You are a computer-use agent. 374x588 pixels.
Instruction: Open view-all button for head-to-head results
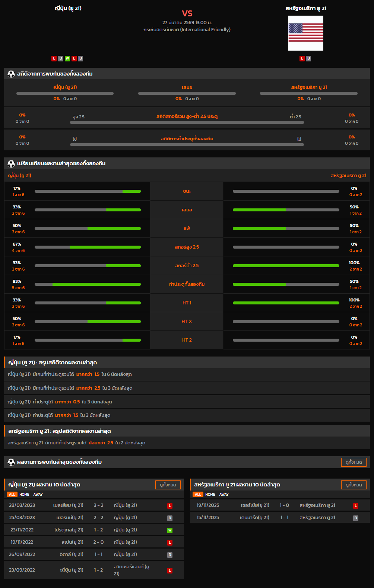pos(354,462)
